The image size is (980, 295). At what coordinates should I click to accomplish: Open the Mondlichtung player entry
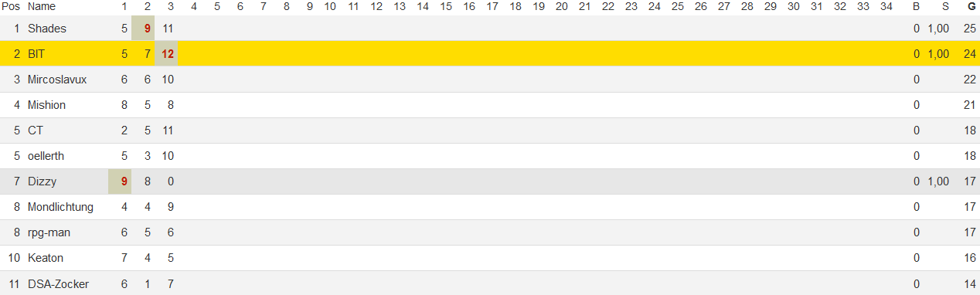coord(60,207)
